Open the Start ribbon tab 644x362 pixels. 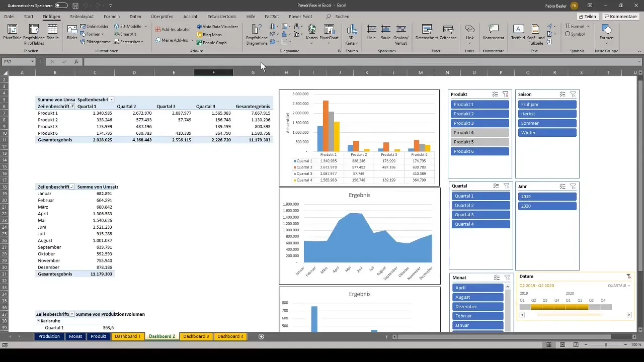(29, 17)
